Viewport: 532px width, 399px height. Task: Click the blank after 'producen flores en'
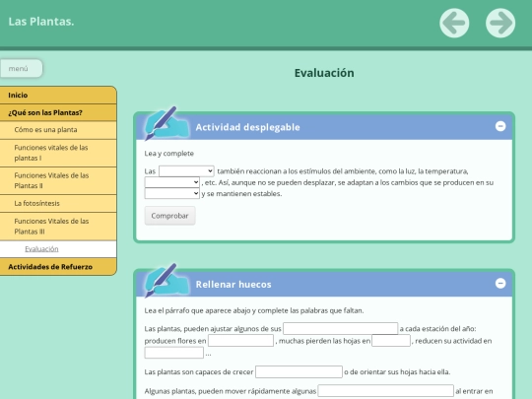(x=240, y=340)
